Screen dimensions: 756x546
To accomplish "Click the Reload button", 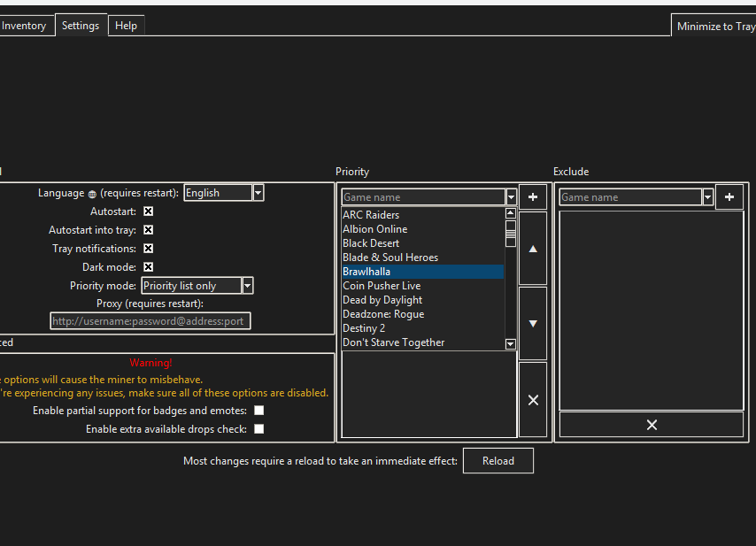I will (x=498, y=461).
